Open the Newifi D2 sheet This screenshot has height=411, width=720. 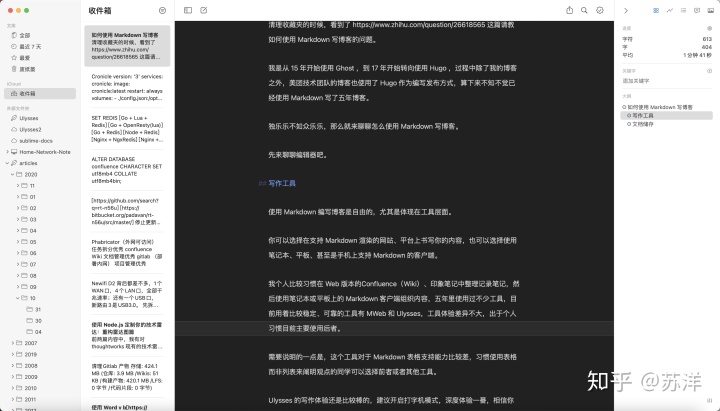[127, 294]
